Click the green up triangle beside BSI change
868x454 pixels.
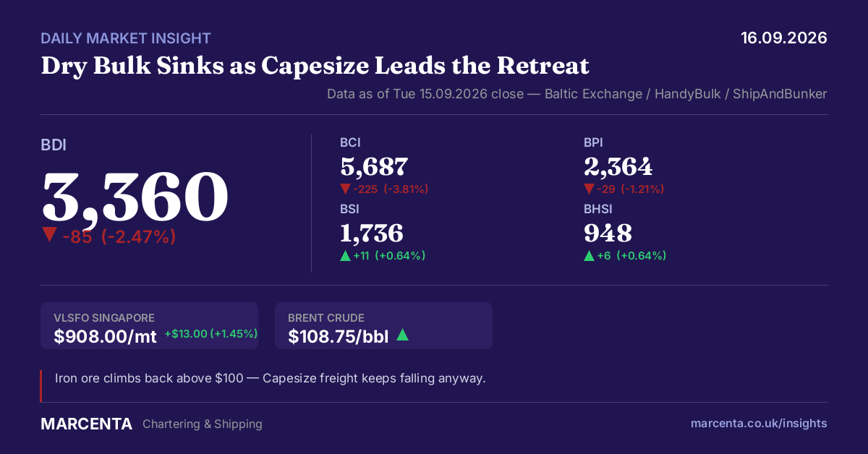coord(345,255)
